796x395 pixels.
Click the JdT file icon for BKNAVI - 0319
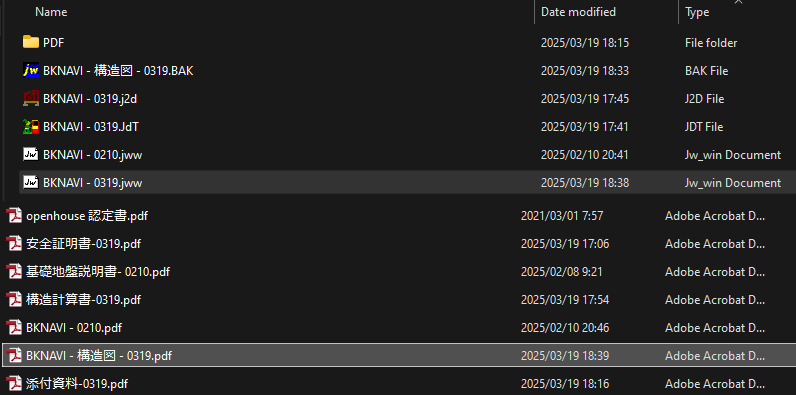31,126
